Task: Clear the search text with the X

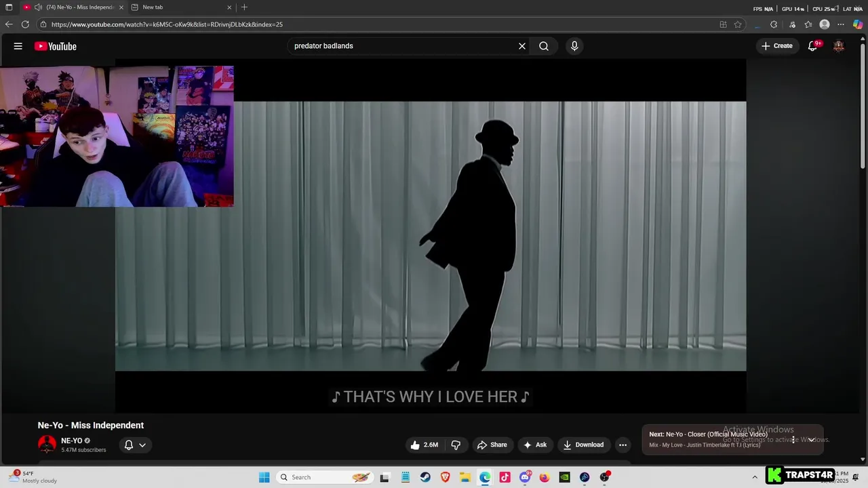Action: 522,46
